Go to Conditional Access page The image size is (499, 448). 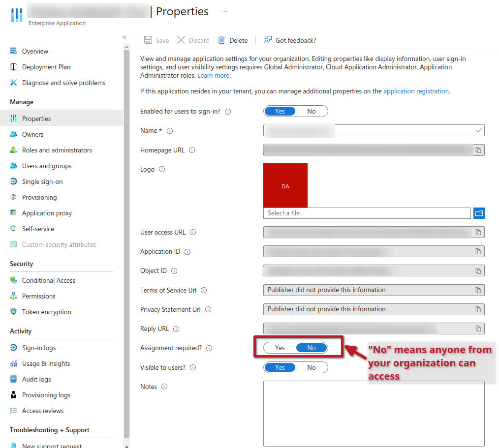tap(49, 280)
